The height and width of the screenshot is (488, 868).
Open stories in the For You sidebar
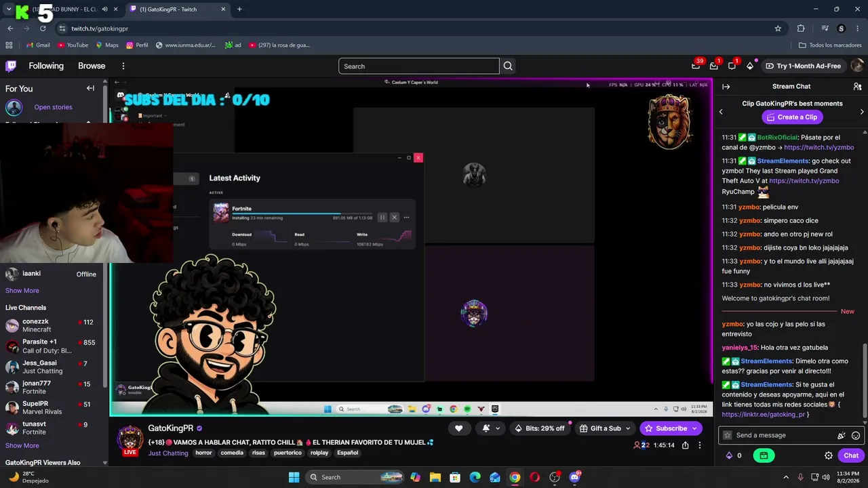coord(53,107)
